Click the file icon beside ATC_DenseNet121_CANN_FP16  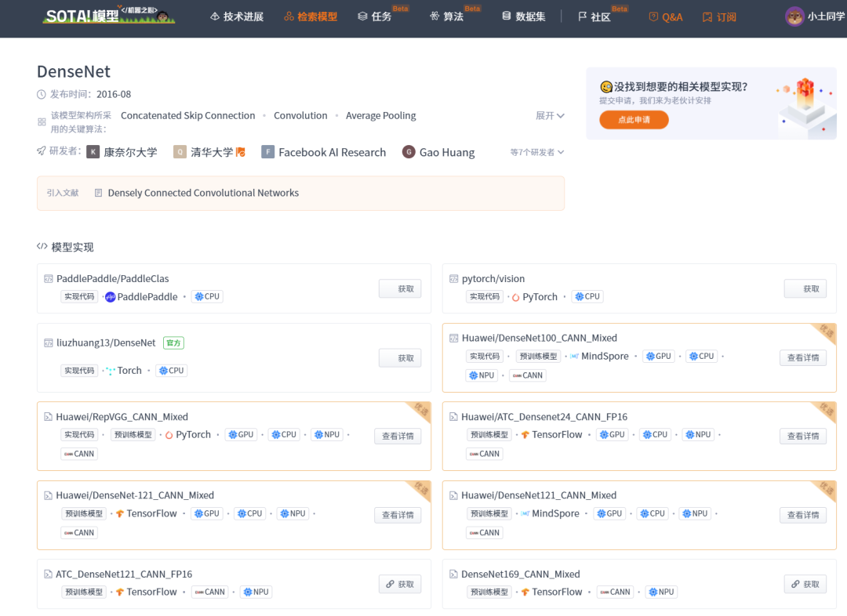tap(48, 574)
